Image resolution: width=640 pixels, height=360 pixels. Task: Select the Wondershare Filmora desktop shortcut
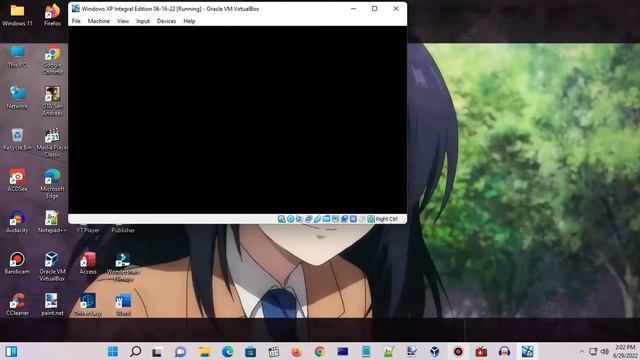coord(123,267)
